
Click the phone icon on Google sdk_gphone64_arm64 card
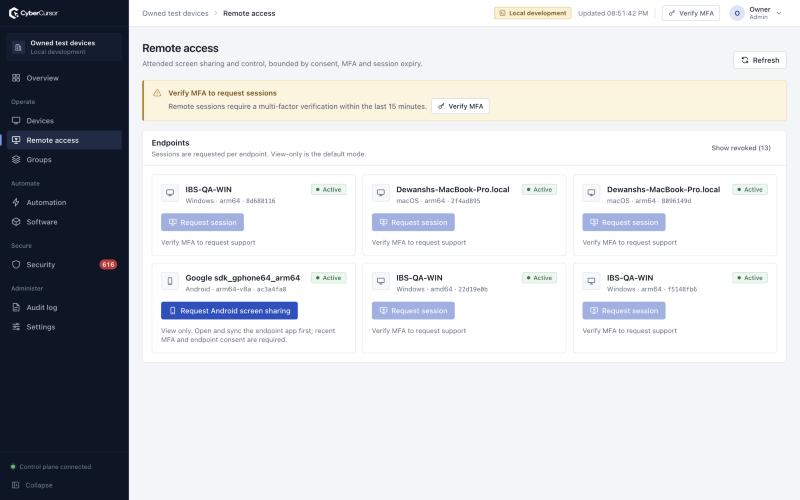click(x=170, y=281)
